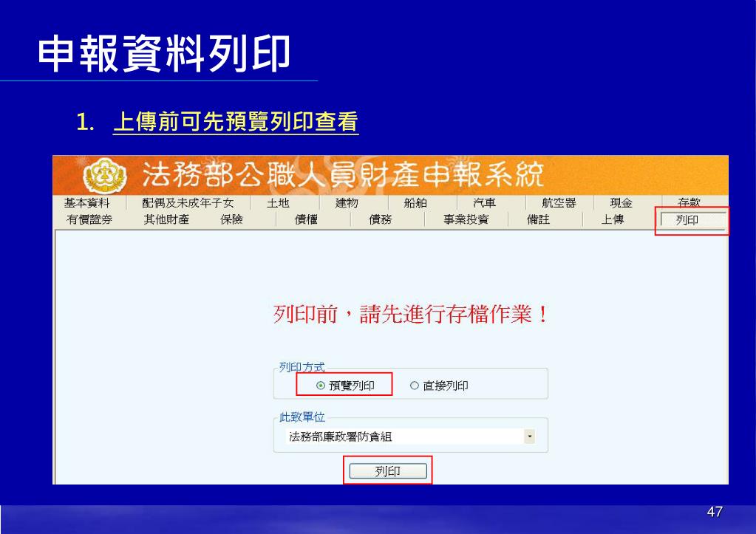Open the 配偶及未成年子女 tab
Screen dimensions: 756x534
pos(188,203)
